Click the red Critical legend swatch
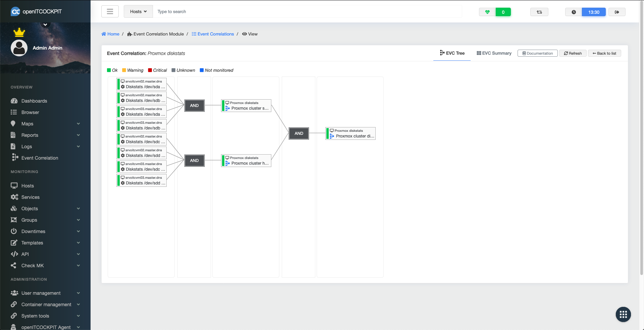Viewport: 644px width, 330px height. point(150,70)
